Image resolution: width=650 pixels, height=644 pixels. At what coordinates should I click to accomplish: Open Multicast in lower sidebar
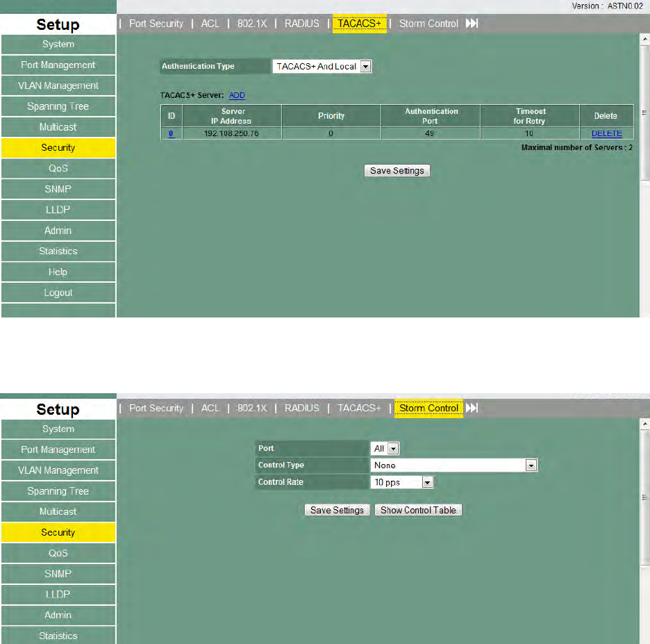tap(58, 512)
